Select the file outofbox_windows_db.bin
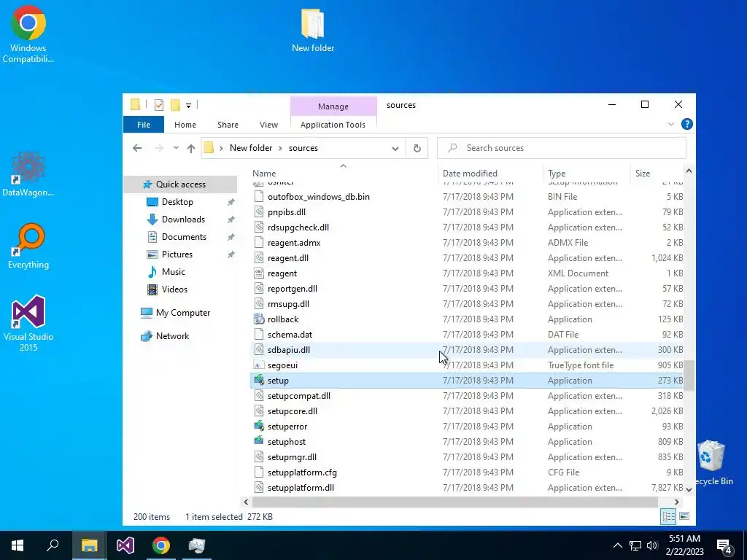747x560 pixels. [x=467, y=197]
